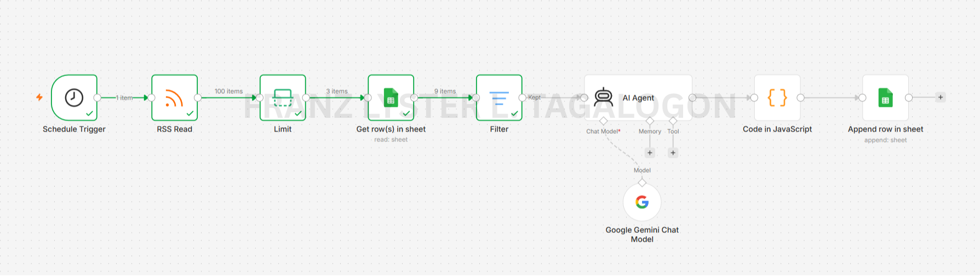Click the '9 items' connection label
The image size is (980, 280).
[445, 92]
